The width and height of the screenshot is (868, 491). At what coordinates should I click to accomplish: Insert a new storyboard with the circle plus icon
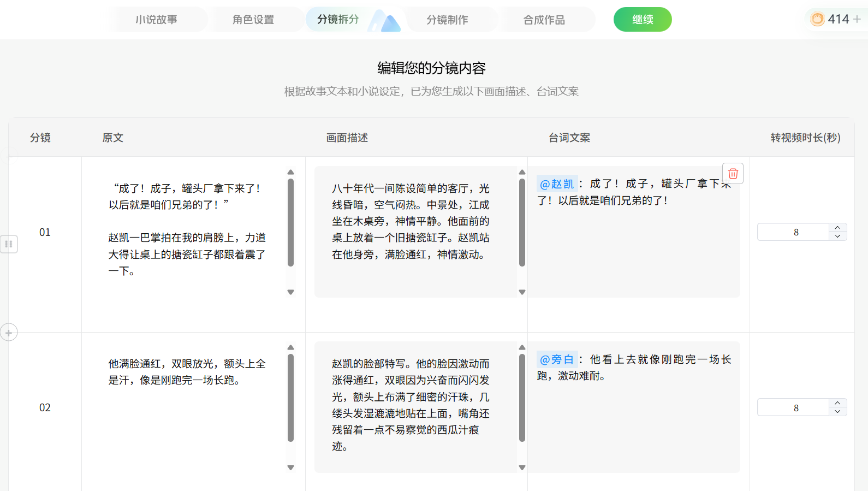(9, 332)
